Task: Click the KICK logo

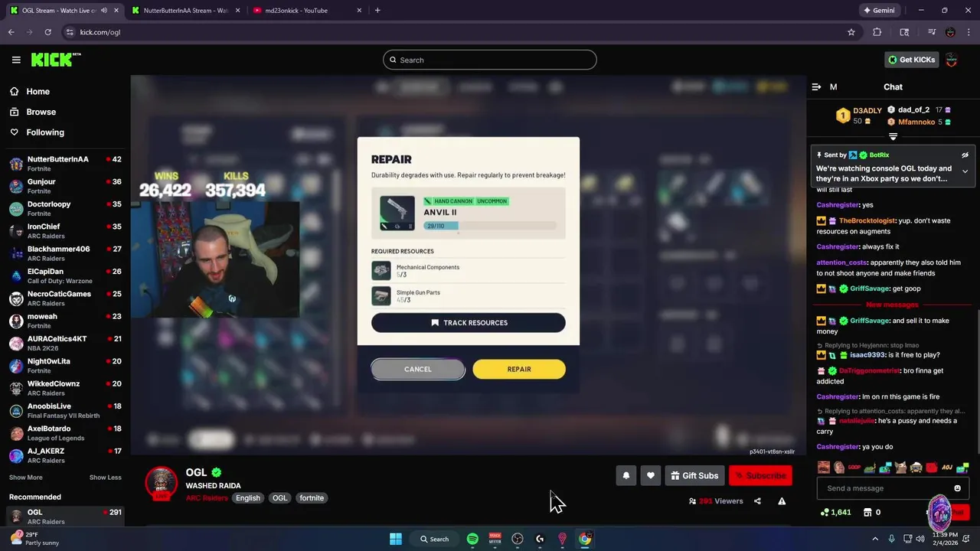Action: click(x=56, y=60)
